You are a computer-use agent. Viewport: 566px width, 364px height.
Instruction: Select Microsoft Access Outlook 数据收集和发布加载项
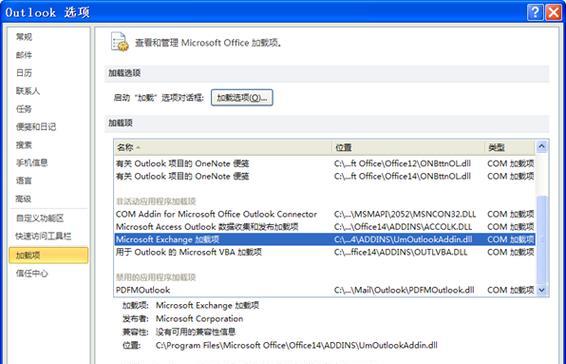(325, 227)
